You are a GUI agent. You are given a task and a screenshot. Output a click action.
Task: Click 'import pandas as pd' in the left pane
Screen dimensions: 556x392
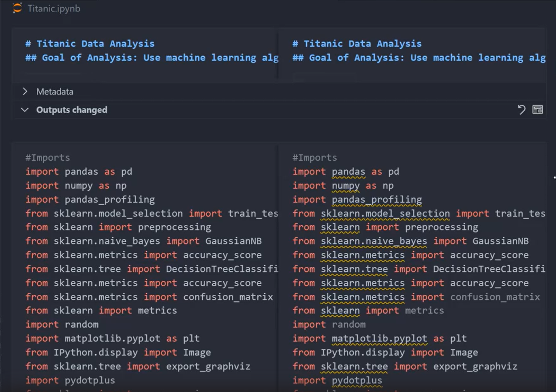79,172
